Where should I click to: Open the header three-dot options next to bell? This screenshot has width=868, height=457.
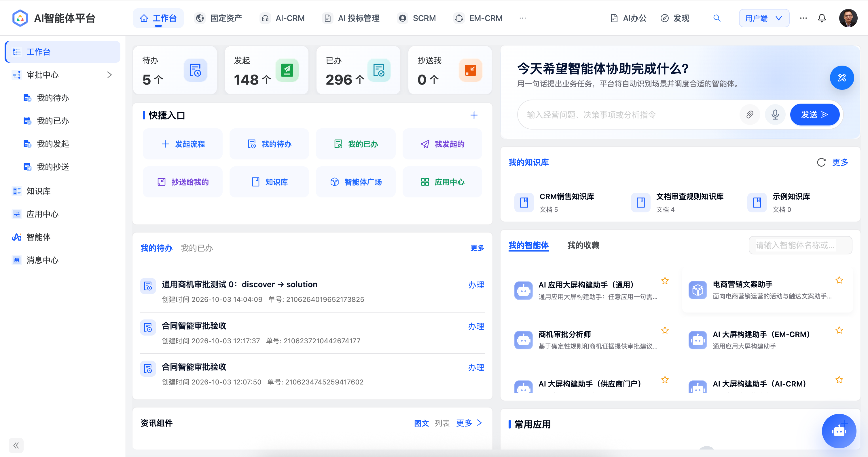[x=803, y=18]
